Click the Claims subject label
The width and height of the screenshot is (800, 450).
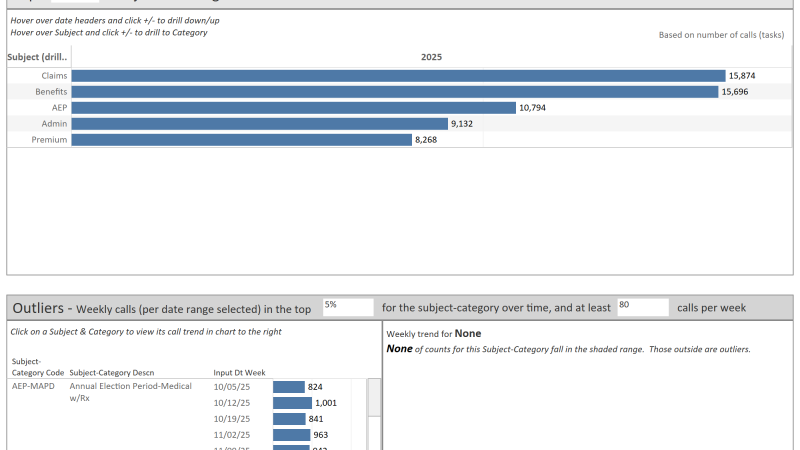(54, 76)
